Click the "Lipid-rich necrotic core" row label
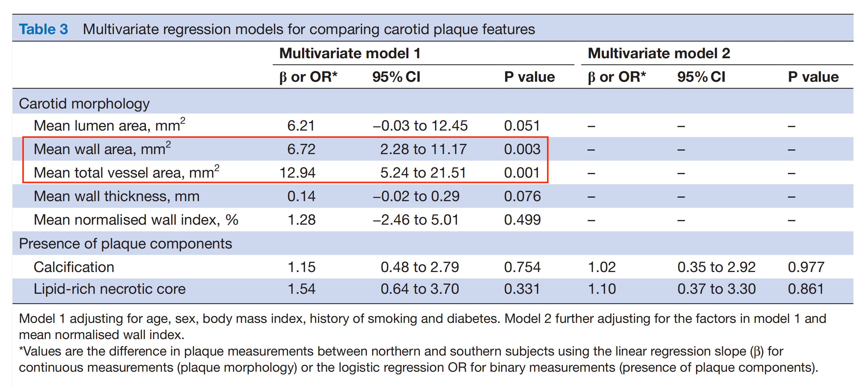Viewport: 868px width, 387px height. point(110,289)
